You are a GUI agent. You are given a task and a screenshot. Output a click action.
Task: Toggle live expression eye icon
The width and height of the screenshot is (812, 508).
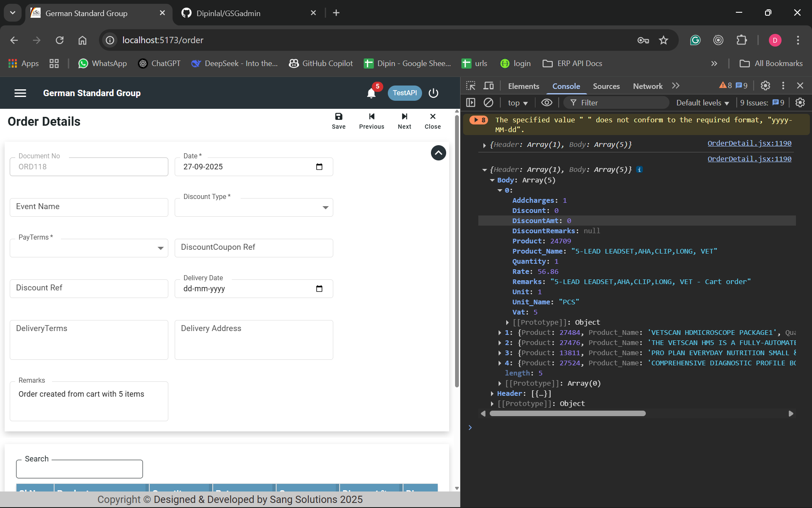pyautogui.click(x=546, y=103)
